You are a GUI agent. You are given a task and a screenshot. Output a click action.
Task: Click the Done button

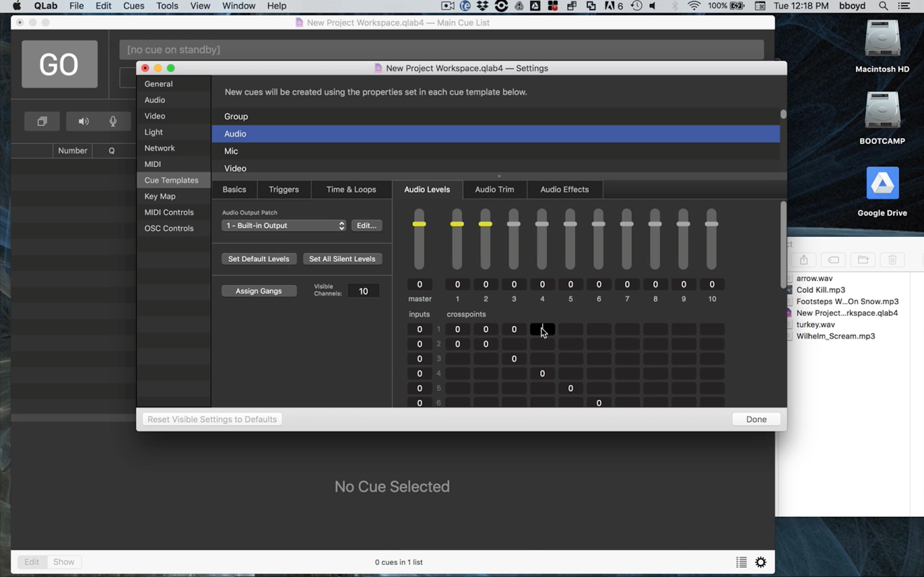click(x=757, y=419)
